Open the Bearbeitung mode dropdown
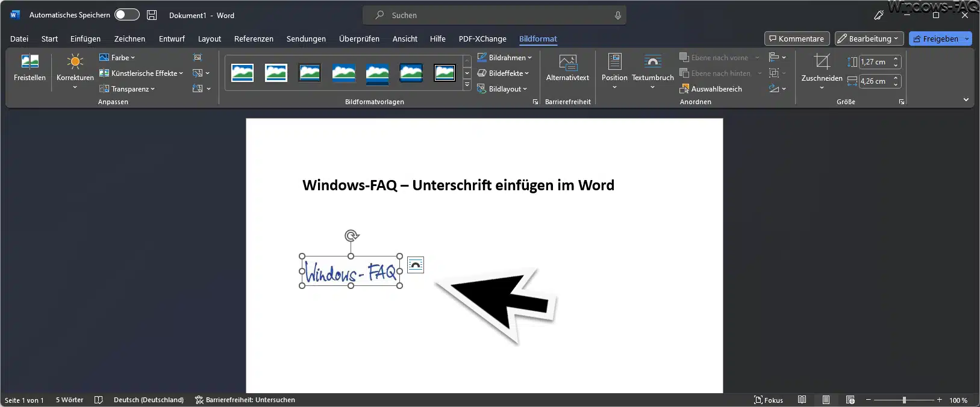 pos(869,39)
